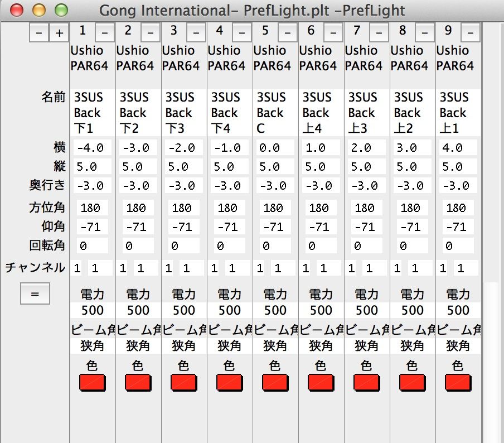Open color swatch of fixture 9

coord(458,383)
